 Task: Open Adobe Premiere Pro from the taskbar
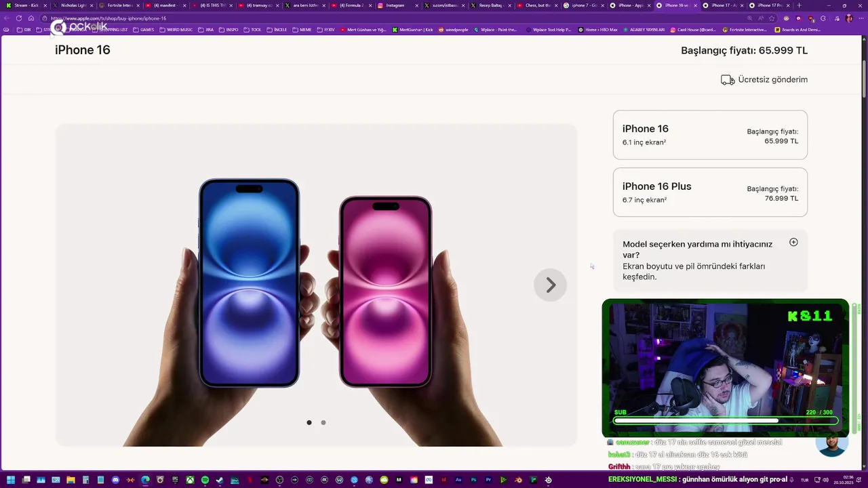488,481
